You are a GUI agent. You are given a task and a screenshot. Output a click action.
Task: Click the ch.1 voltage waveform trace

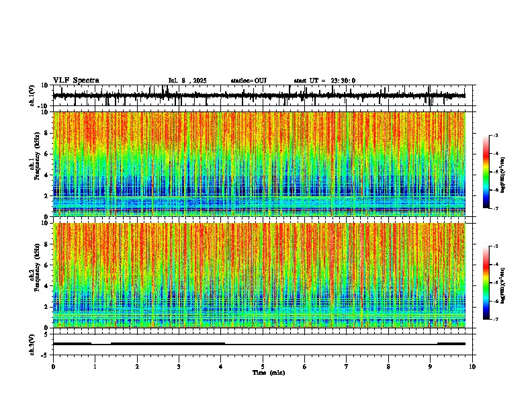pos(259,95)
